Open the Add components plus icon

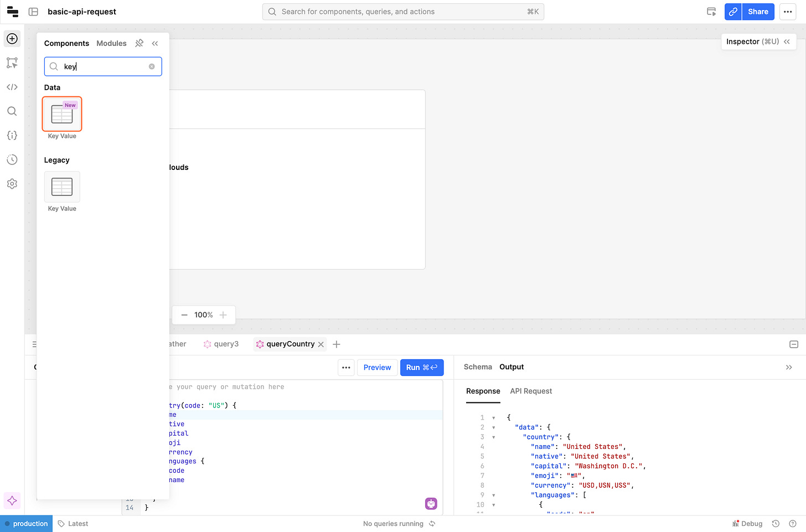[12, 39]
